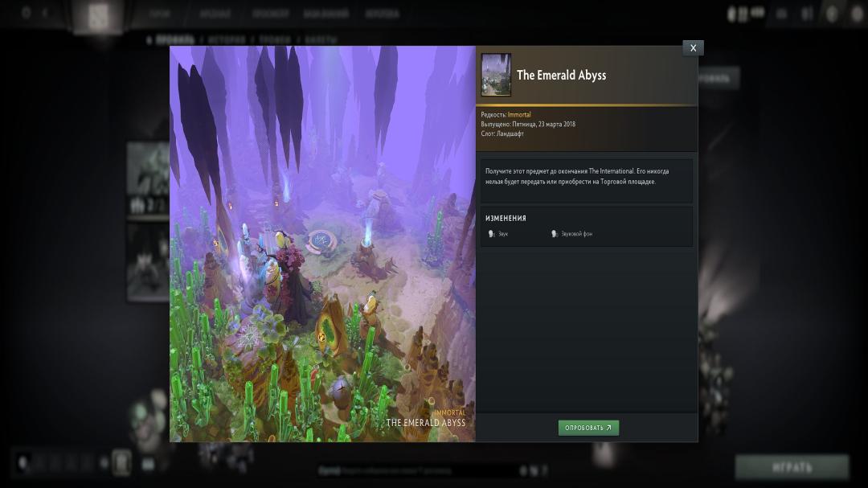Click the Dota 2 logo in background header
This screenshot has width=868, height=488.
tap(98, 15)
